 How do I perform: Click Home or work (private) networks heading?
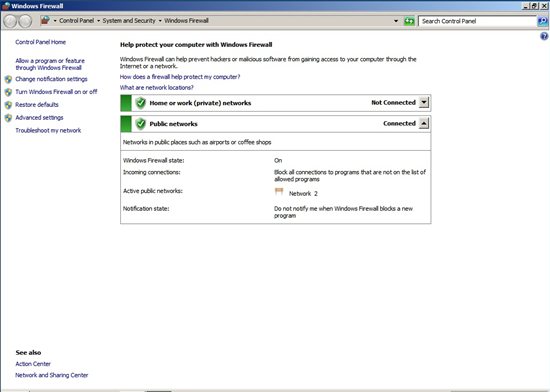200,103
